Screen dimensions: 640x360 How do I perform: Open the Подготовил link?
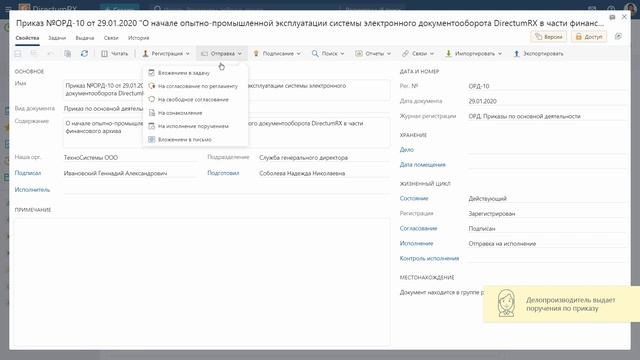223,173
